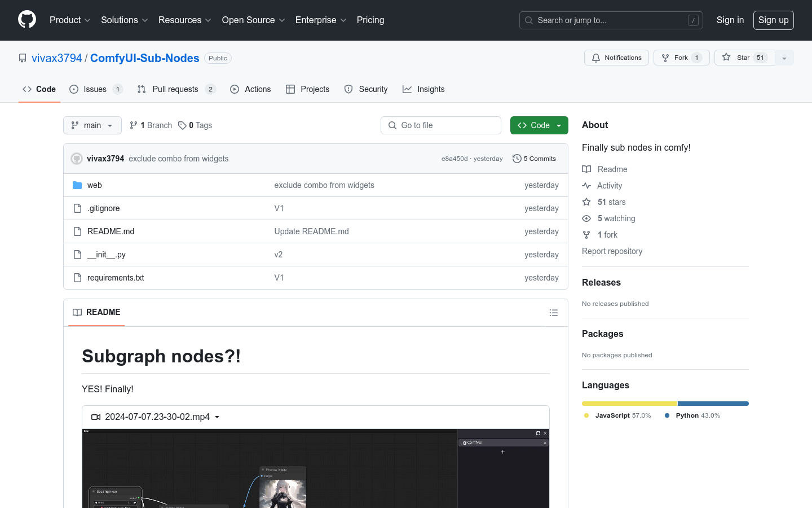The height and width of the screenshot is (508, 812).
Task: Click the .gitignore file icon
Action: coord(77,208)
